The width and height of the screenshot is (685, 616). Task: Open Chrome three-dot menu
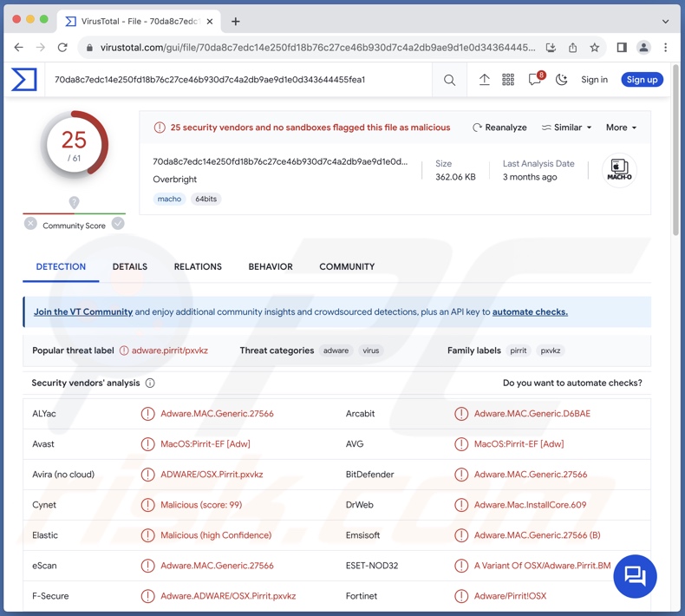tap(665, 47)
